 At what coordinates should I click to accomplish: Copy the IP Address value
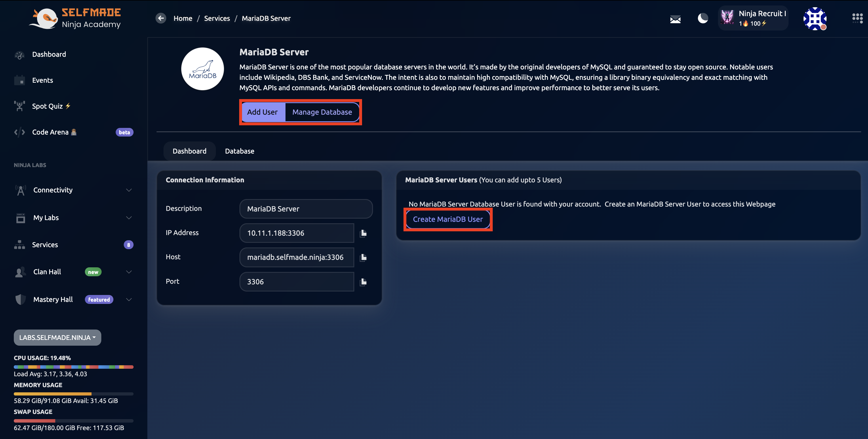[363, 233]
